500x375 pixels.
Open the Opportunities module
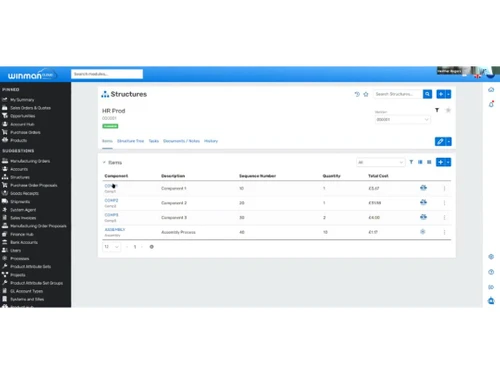(x=22, y=116)
